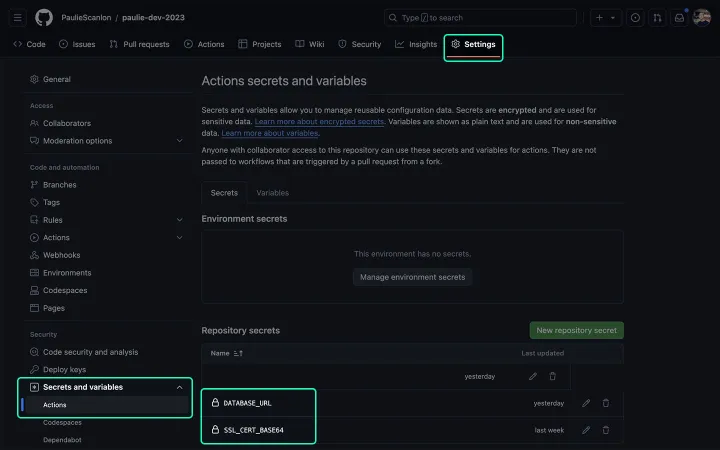The image size is (720, 450).
Task: Expand the Moderation options section
Action: coord(179,141)
